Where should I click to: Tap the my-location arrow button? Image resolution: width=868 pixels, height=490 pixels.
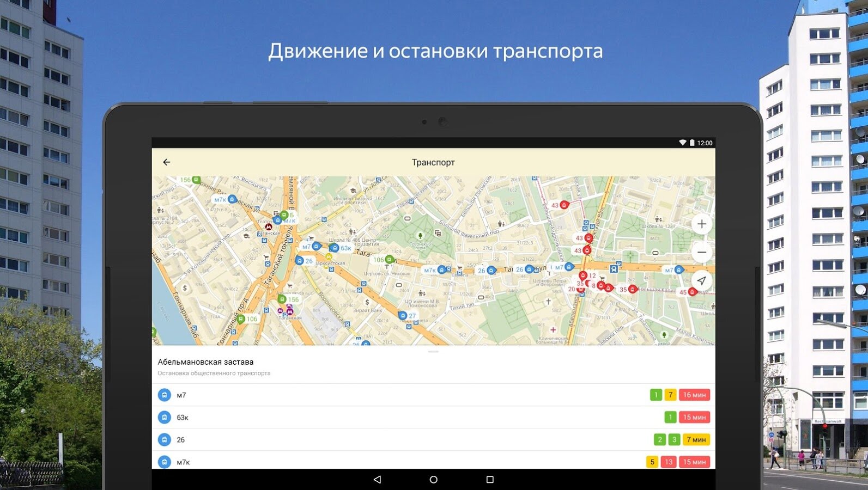pos(702,281)
